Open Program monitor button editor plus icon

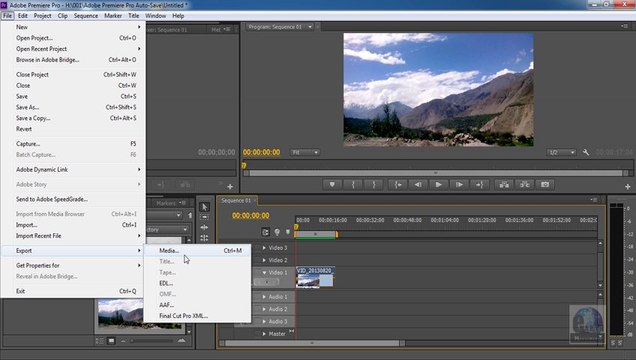pos(627,187)
